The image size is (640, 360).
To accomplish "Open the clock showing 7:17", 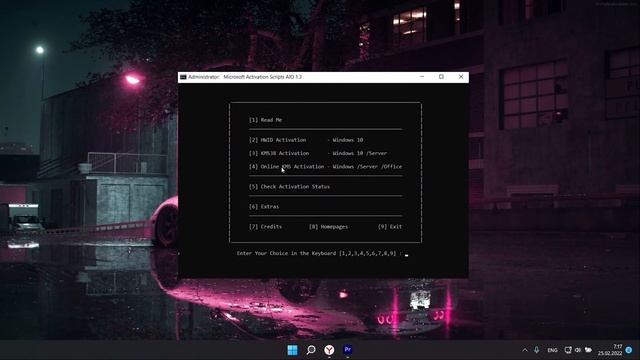I will click(x=610, y=350).
